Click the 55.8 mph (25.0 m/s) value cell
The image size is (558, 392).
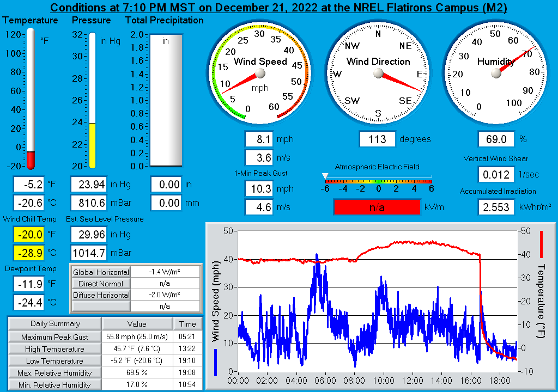click(x=137, y=336)
